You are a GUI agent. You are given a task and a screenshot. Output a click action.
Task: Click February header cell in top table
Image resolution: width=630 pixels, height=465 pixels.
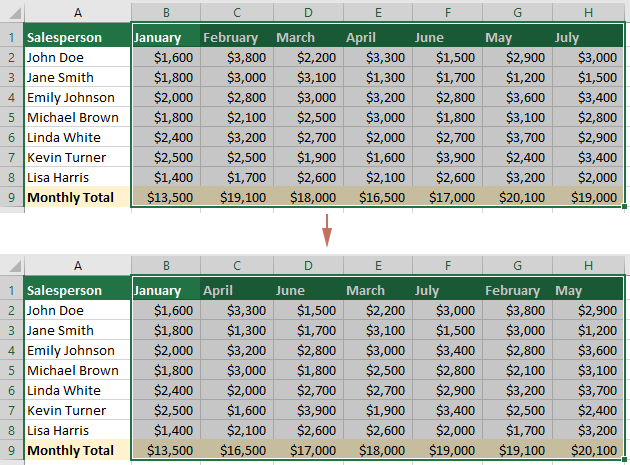[x=237, y=37]
